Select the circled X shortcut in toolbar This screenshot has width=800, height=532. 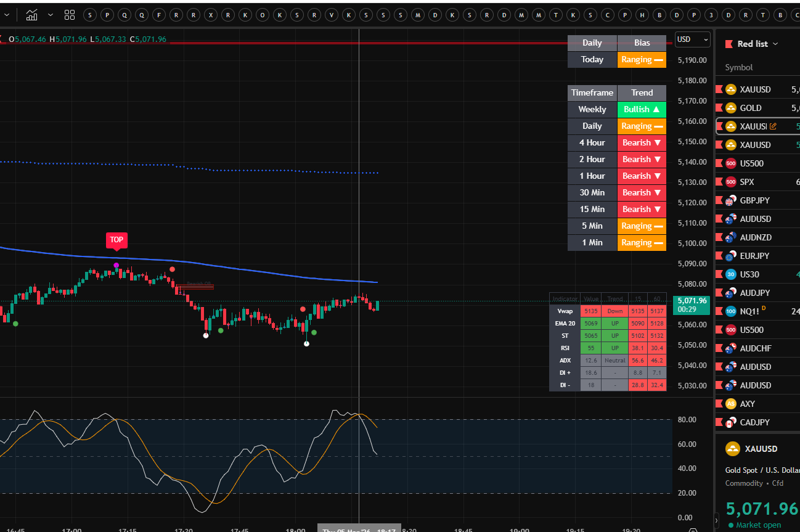(211, 15)
